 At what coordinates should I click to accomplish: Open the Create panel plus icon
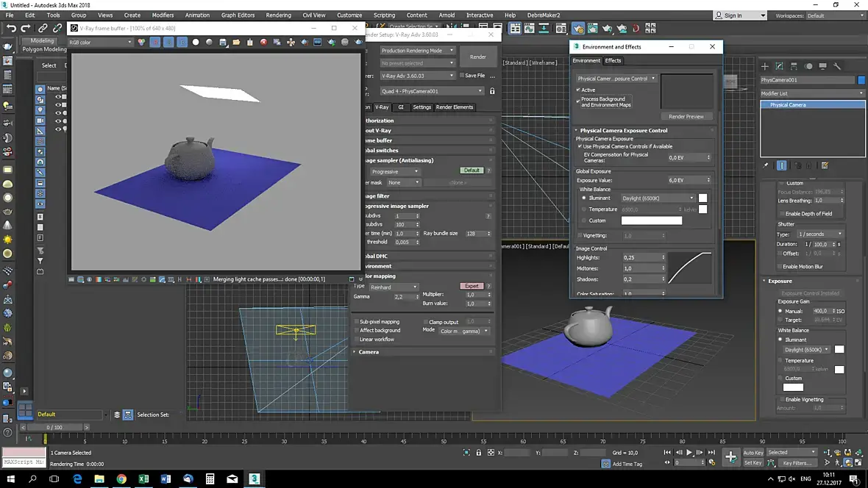point(765,66)
